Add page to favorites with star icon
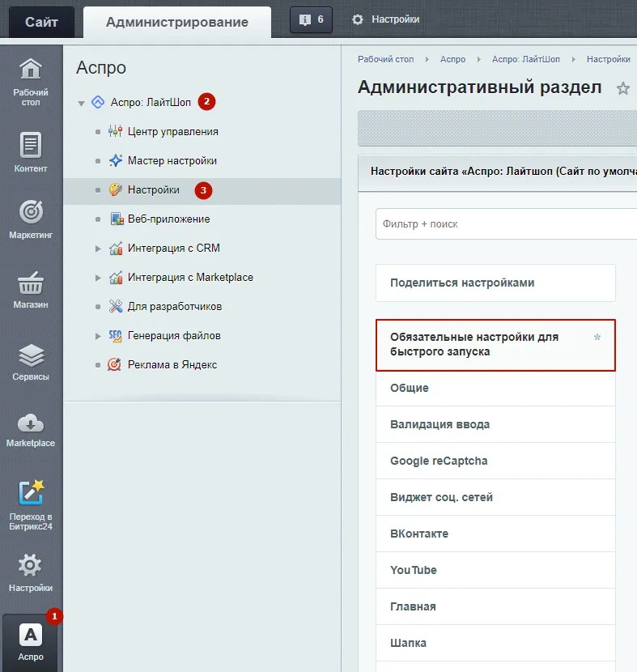637x672 pixels. point(623,89)
